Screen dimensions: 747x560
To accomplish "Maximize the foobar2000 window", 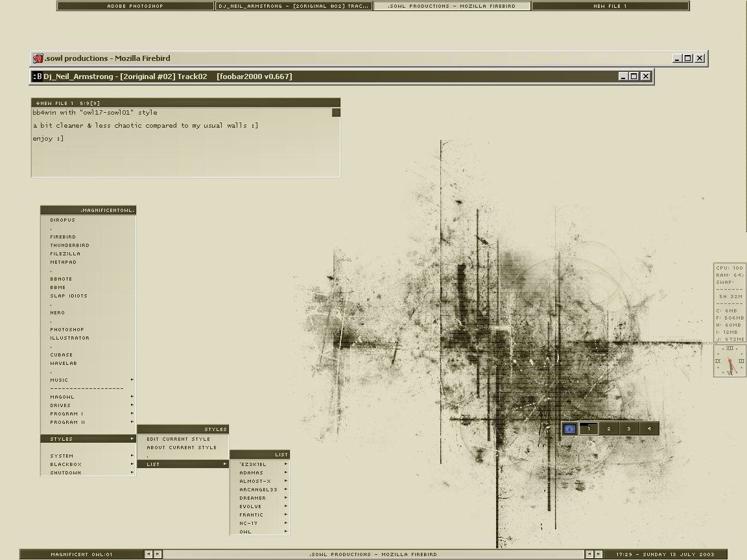I will pyautogui.click(x=634, y=76).
